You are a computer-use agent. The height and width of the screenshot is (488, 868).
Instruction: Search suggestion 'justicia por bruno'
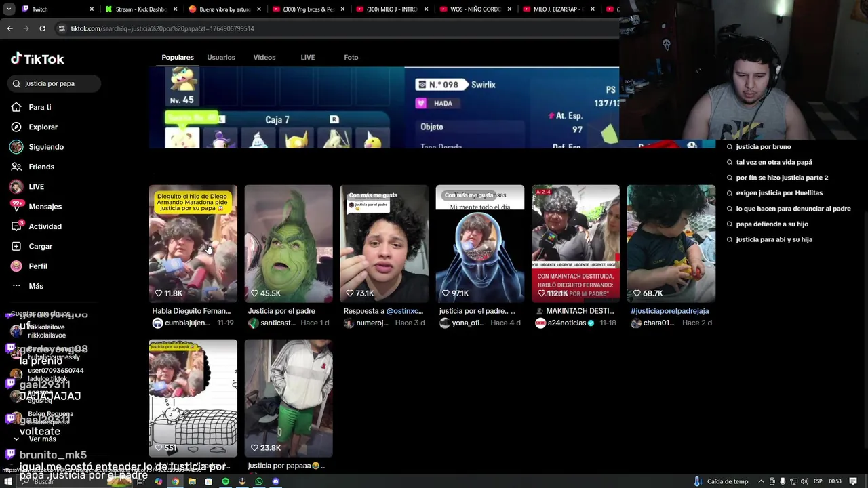point(763,147)
